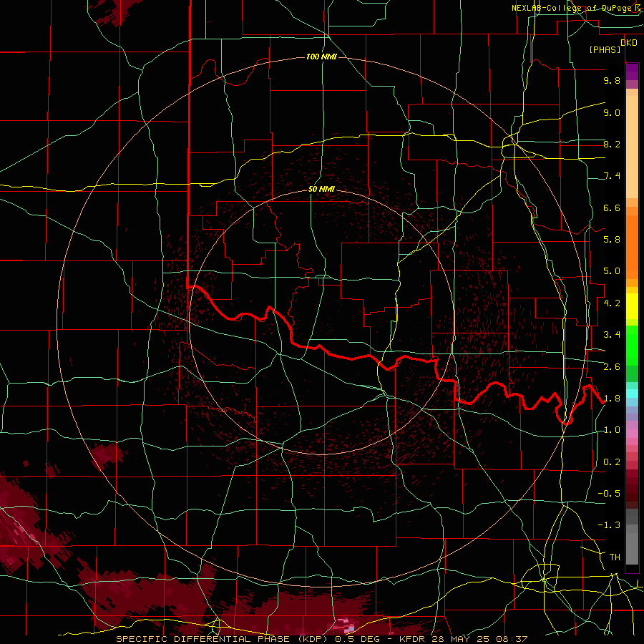
Task: Click the "0.5 DEG" elevation angle text
Action: pyautogui.click(x=358, y=639)
